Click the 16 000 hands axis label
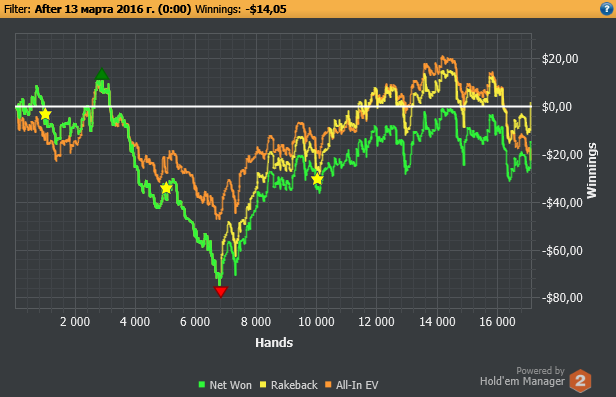 coord(497,322)
